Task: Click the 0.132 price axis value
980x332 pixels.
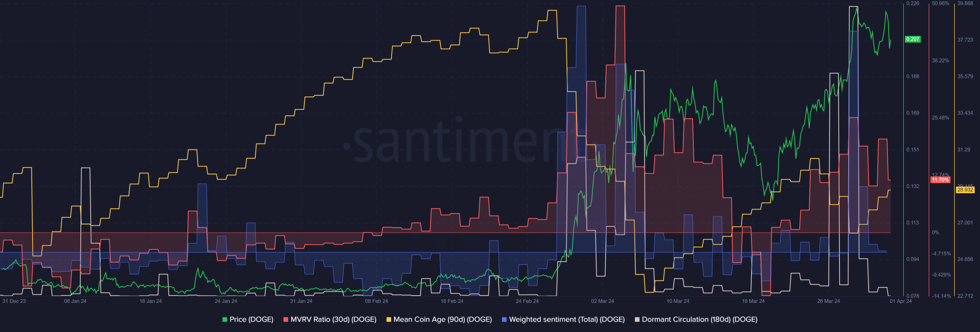Action: (x=913, y=186)
